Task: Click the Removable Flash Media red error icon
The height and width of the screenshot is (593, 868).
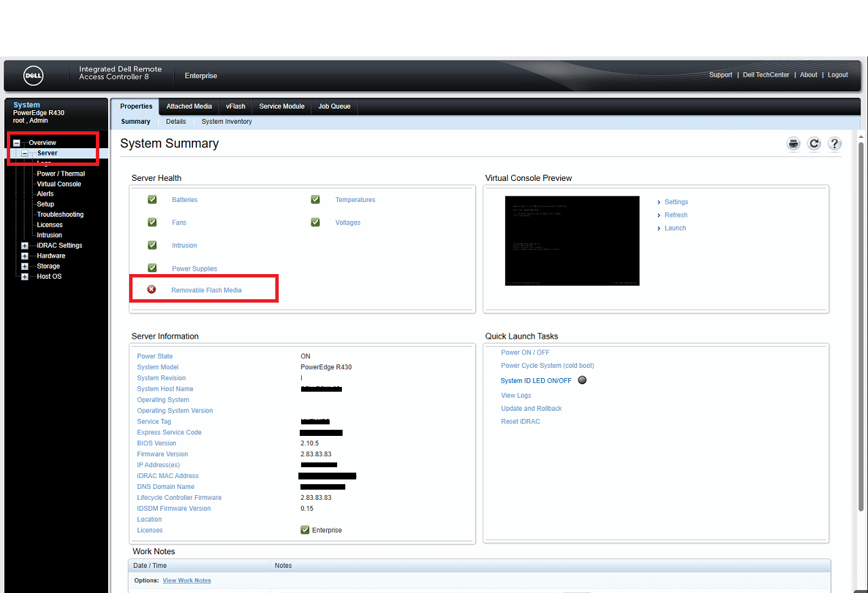Action: (152, 290)
